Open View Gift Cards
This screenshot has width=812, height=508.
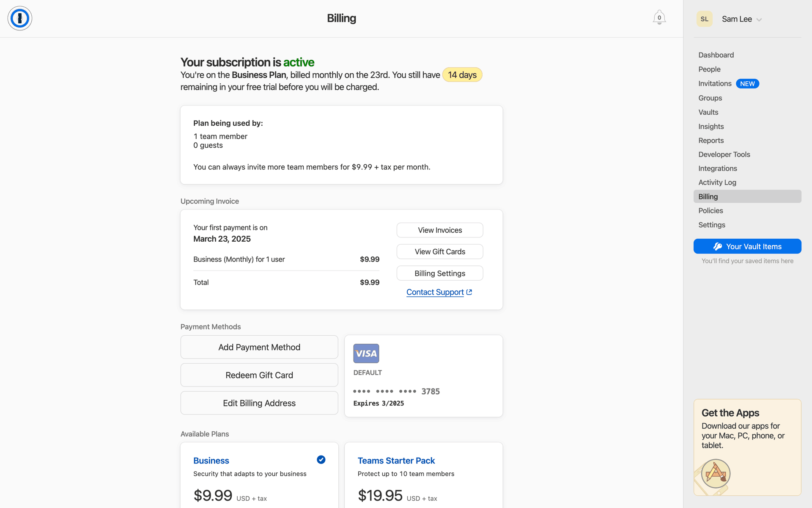(x=440, y=252)
